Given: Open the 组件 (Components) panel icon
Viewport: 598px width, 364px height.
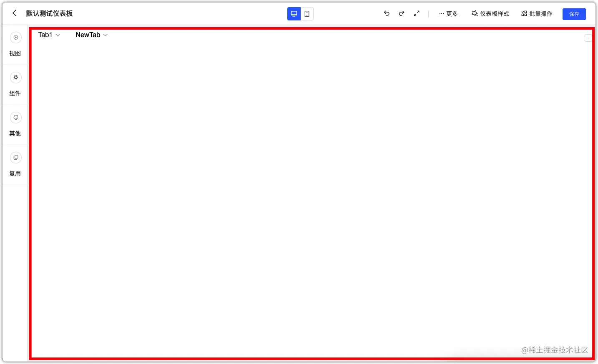Looking at the screenshot, I should [15, 77].
